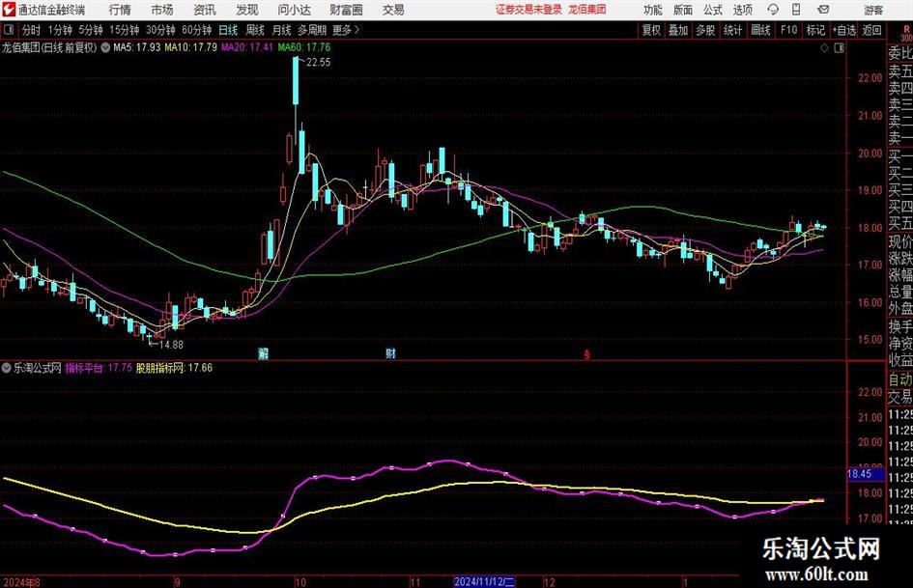The image size is (913, 588).
Task: Select the 日线 daily tab
Action: pos(228,30)
